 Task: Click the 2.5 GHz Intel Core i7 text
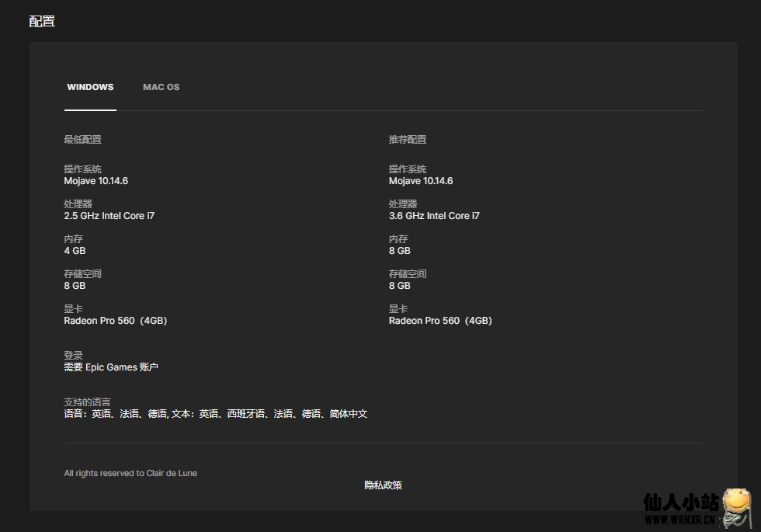[109, 216]
